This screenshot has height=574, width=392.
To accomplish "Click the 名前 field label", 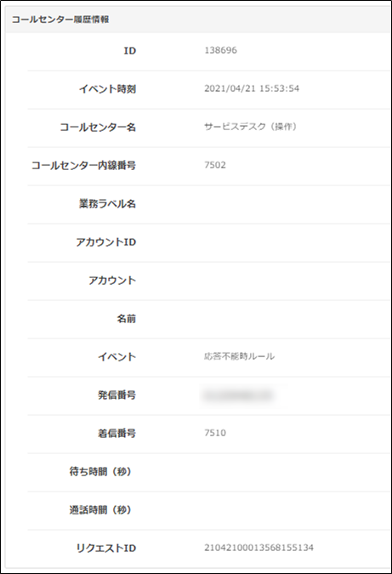I will tap(127, 319).
